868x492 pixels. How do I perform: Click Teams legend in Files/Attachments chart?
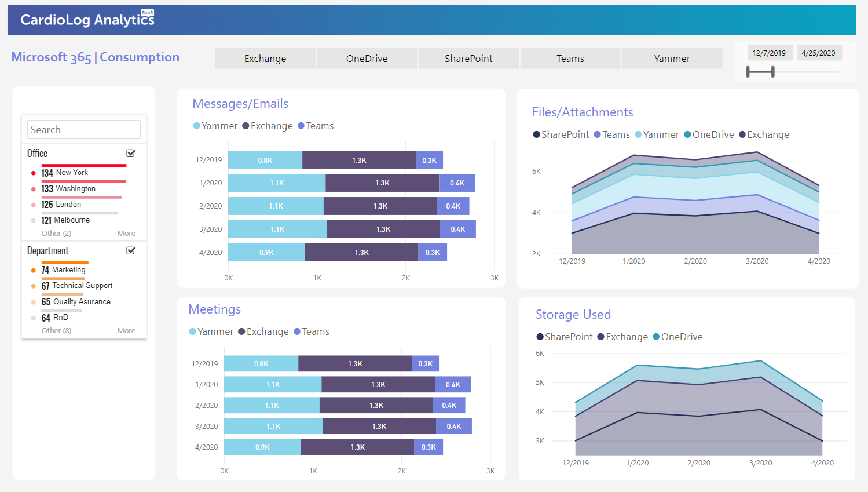click(x=612, y=134)
